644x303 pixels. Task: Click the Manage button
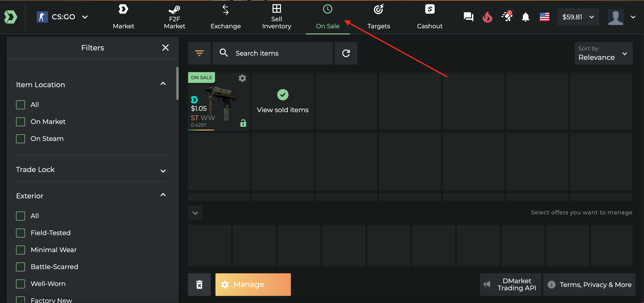click(x=253, y=285)
